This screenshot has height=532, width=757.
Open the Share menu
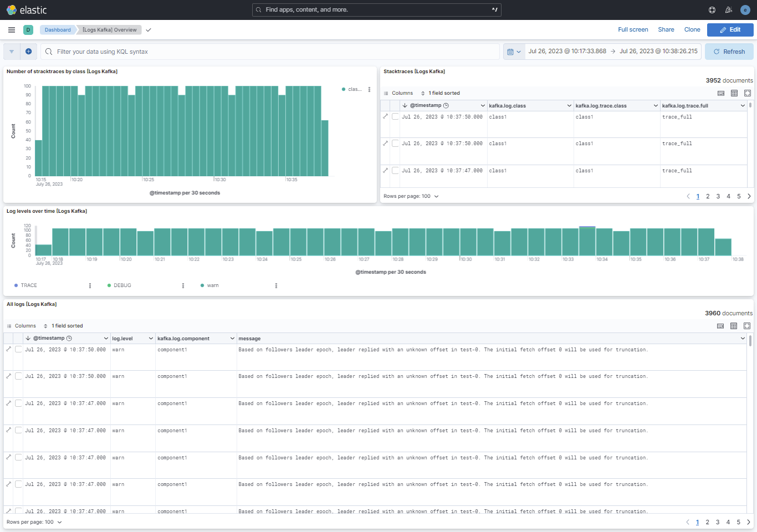tap(666, 30)
